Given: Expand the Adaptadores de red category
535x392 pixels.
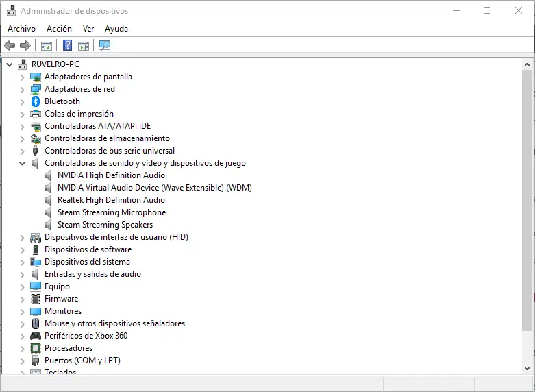Looking at the screenshot, I should (x=22, y=90).
